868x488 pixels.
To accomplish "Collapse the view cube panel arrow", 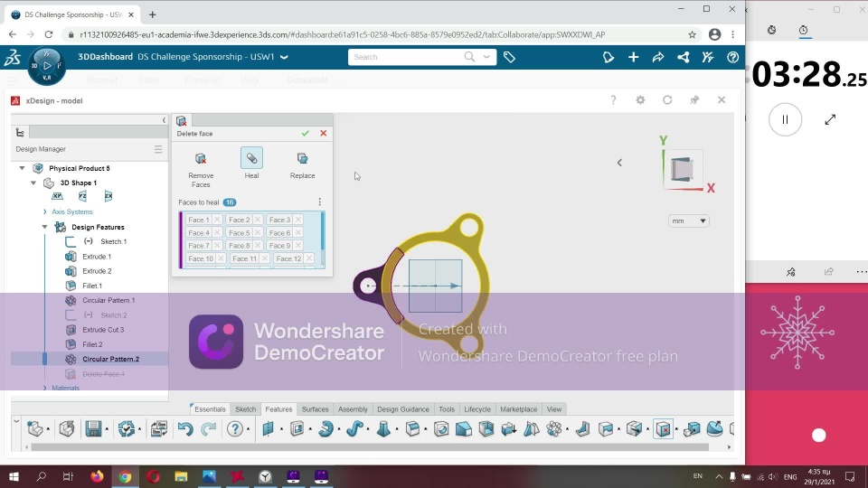I will (619, 163).
